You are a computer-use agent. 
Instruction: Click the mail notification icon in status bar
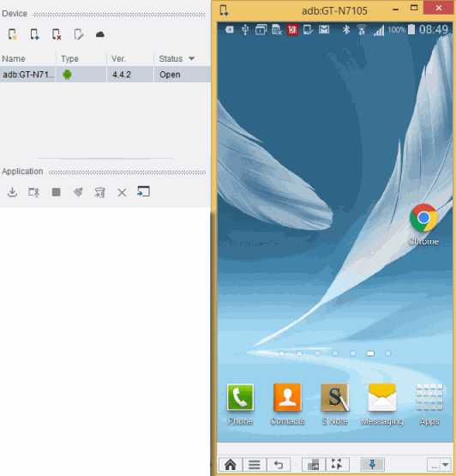click(324, 29)
